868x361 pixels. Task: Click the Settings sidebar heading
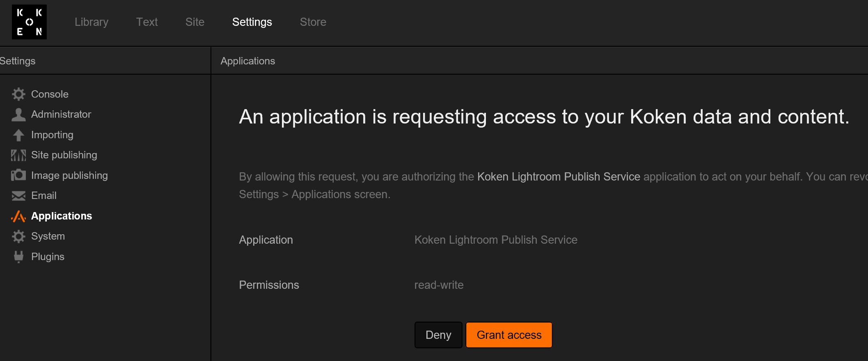point(18,61)
